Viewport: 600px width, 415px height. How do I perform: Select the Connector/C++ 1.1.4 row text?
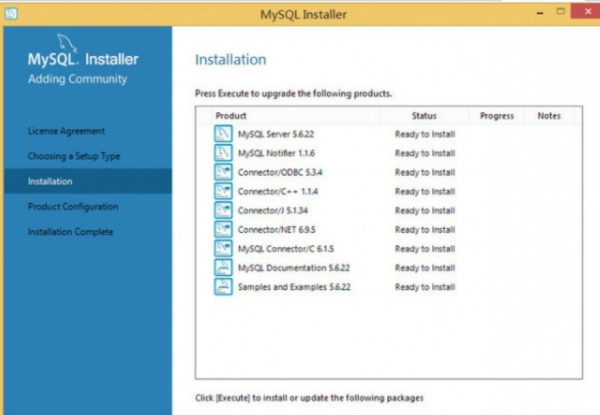click(x=278, y=192)
